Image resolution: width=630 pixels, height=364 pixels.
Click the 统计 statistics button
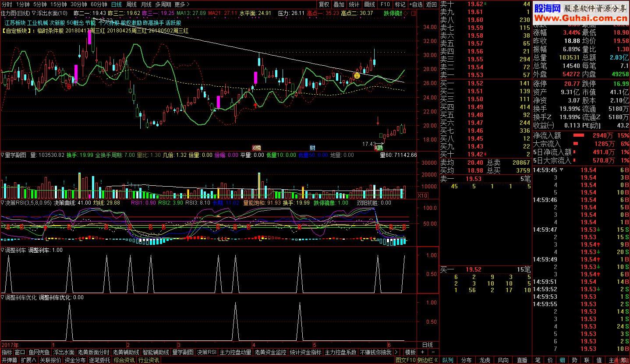(x=354, y=4)
